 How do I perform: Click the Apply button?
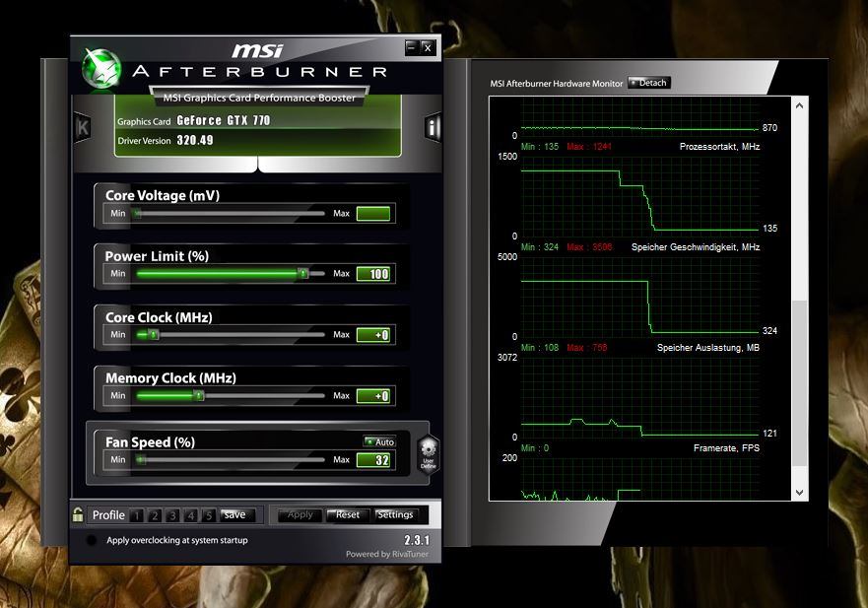click(300, 515)
